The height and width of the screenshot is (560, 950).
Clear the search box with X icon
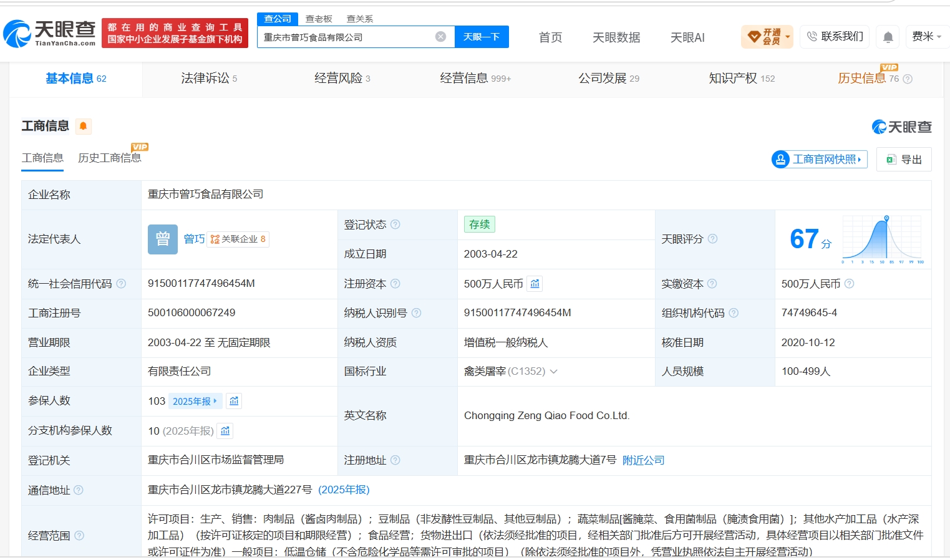[440, 37]
